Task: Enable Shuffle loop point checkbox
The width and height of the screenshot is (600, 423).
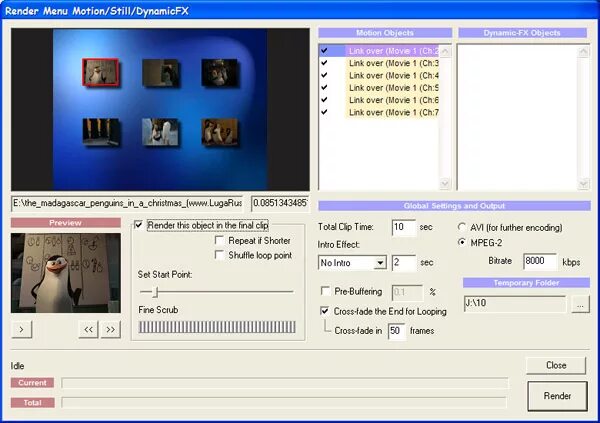Action: (x=220, y=255)
